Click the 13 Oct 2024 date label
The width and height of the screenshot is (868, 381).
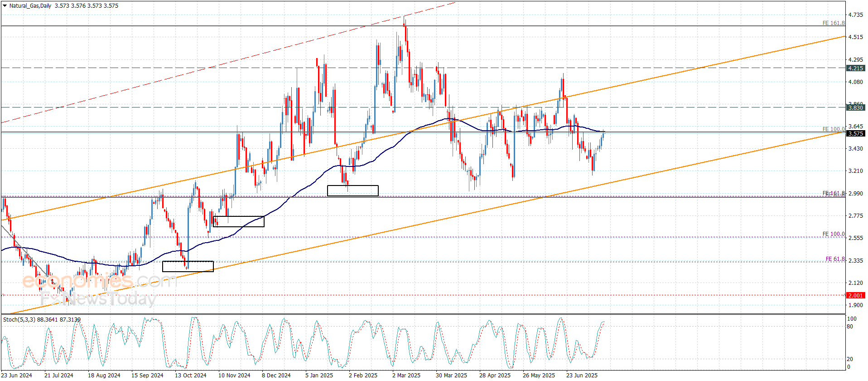click(x=191, y=375)
